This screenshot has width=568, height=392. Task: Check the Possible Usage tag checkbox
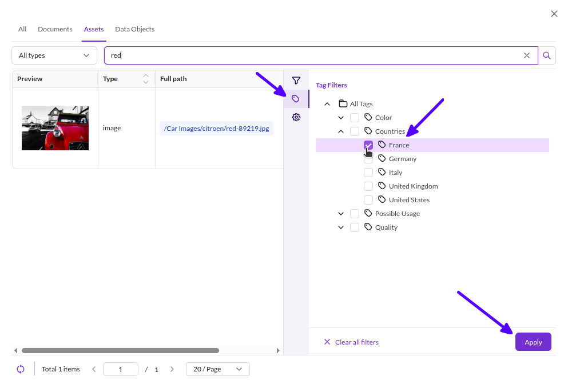pyautogui.click(x=354, y=214)
